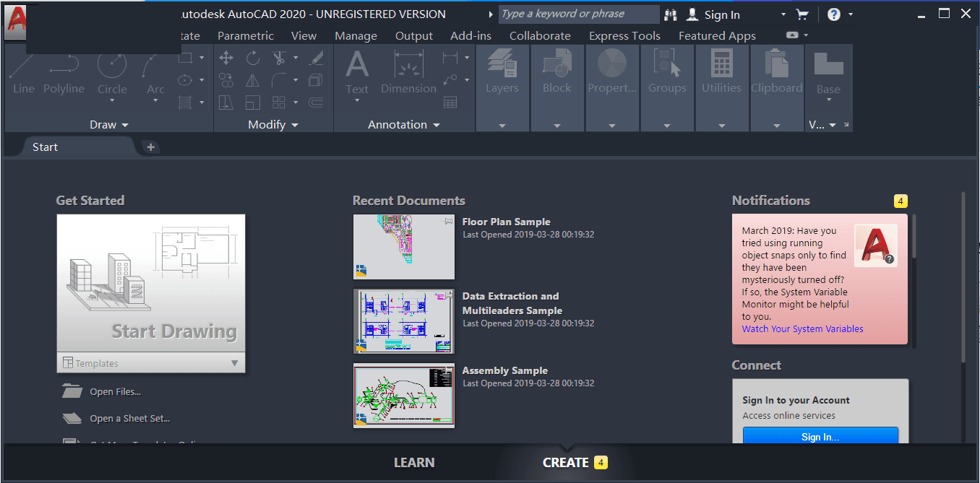
Task: Click the Utilities calculator icon
Action: [x=721, y=72]
